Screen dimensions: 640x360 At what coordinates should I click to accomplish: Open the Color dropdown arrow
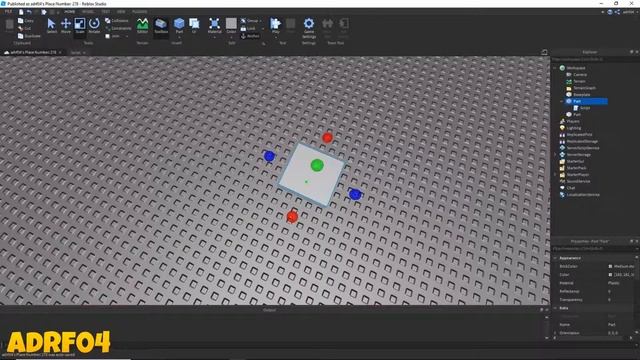coord(231,38)
